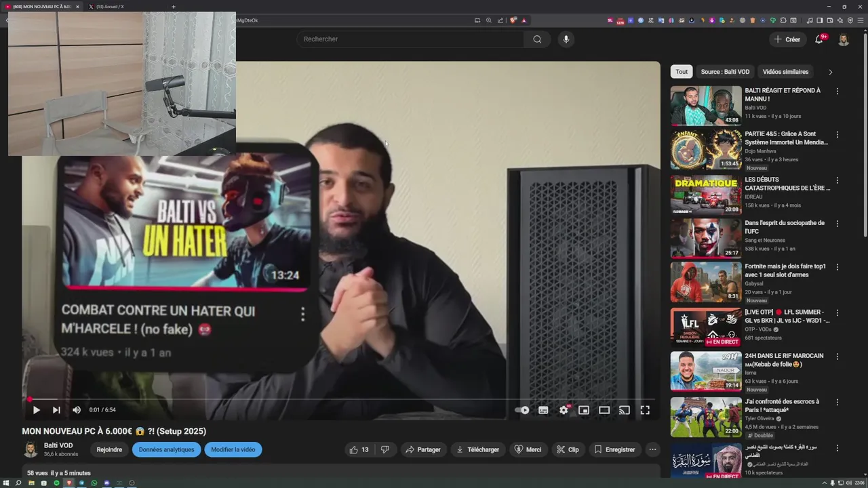Image resolution: width=868 pixels, height=488 pixels.
Task: Open BALTI RÉAGIT ET RÉPOND video thumbnail
Action: [706, 105]
